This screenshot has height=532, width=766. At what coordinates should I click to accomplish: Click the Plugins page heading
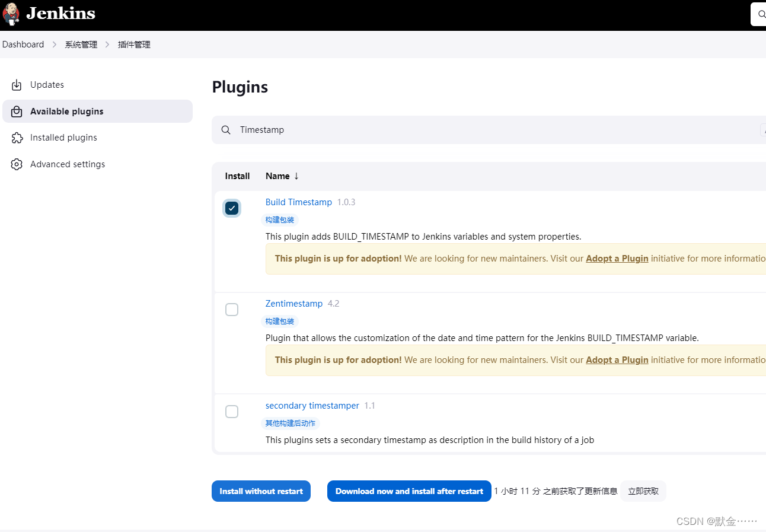click(240, 87)
